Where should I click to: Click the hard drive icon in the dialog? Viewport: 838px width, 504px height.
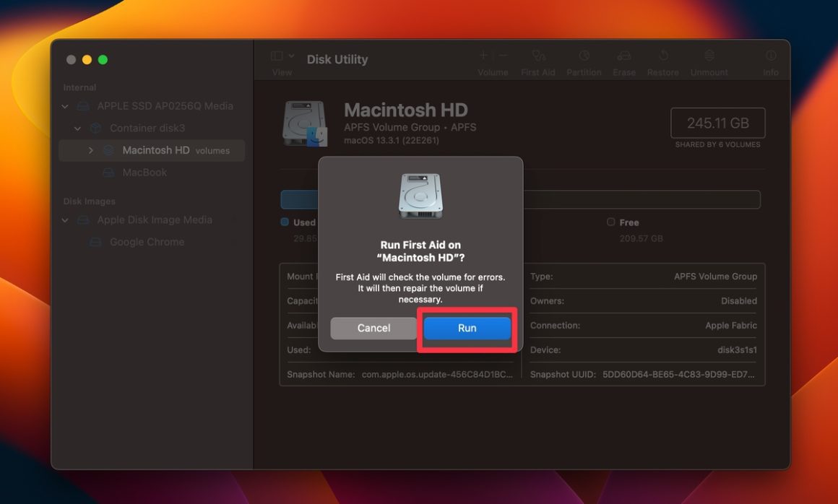[x=420, y=195]
